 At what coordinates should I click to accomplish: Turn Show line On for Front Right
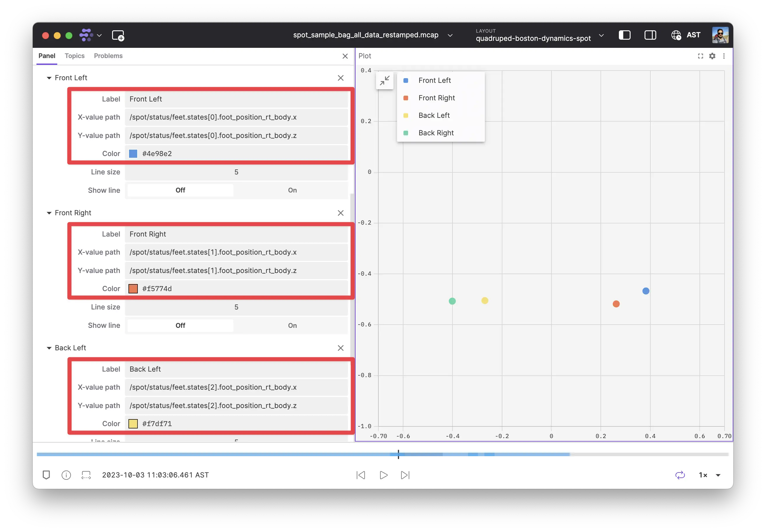(292, 325)
